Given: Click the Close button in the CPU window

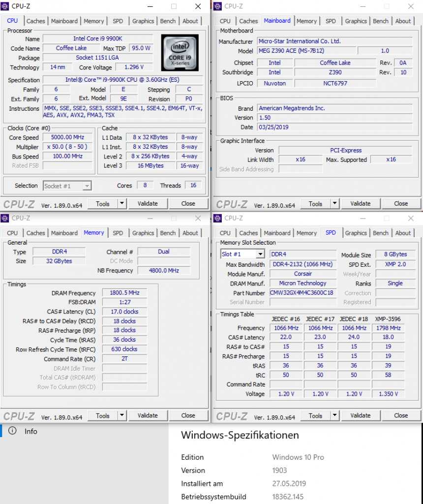Looking at the screenshot, I should pyautogui.click(x=188, y=203).
